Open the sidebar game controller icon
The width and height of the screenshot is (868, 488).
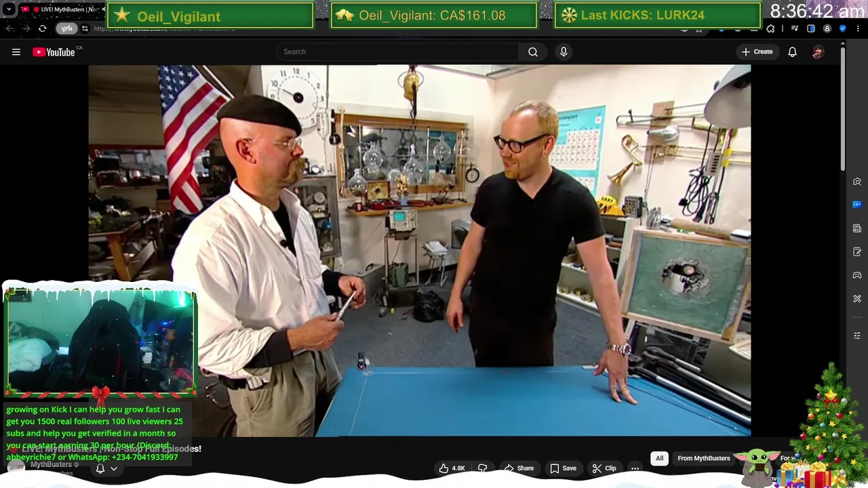pyautogui.click(x=857, y=275)
